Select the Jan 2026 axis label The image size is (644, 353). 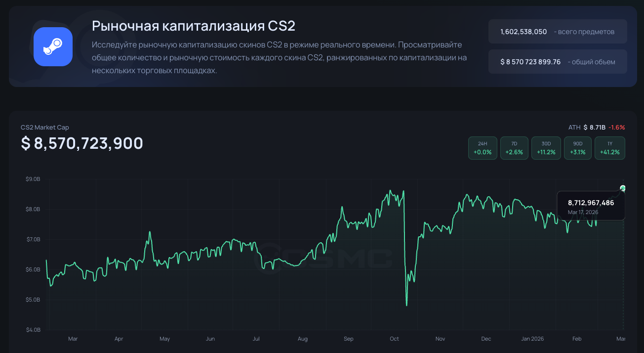(x=532, y=339)
